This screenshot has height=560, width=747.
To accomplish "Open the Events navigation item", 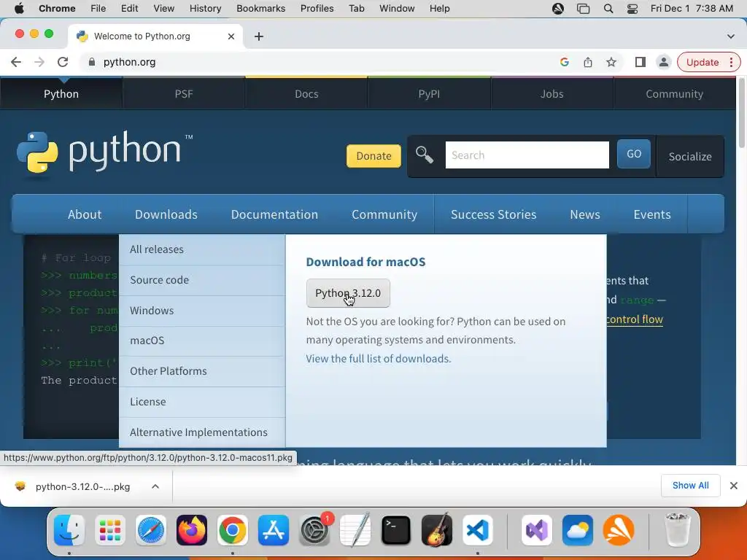I will tap(652, 214).
